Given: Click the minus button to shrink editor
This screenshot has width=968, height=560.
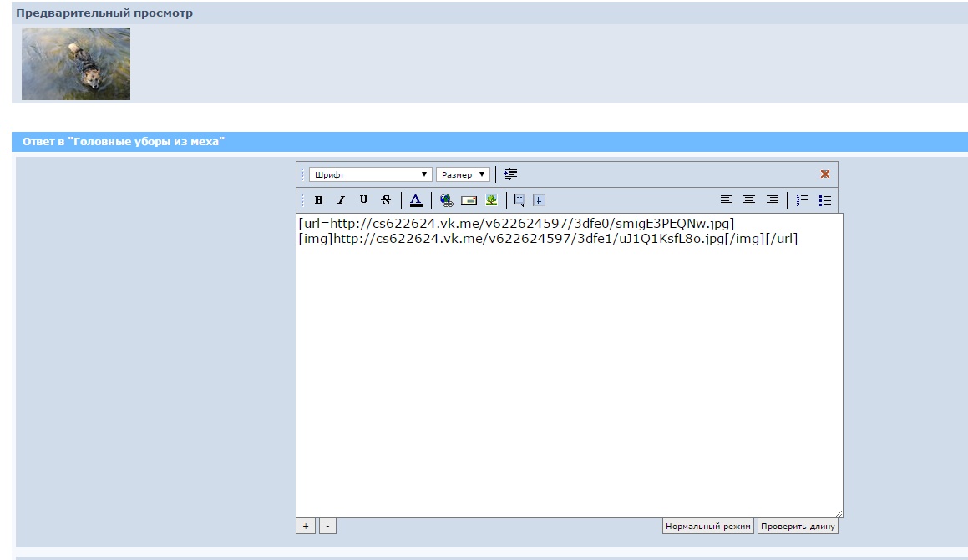Looking at the screenshot, I should 327,526.
